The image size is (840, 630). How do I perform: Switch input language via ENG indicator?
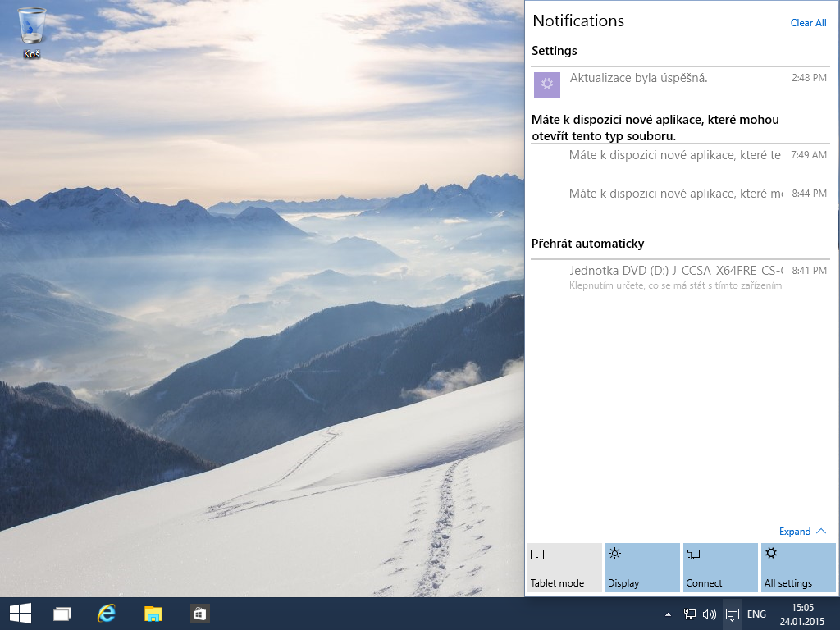pyautogui.click(x=756, y=614)
